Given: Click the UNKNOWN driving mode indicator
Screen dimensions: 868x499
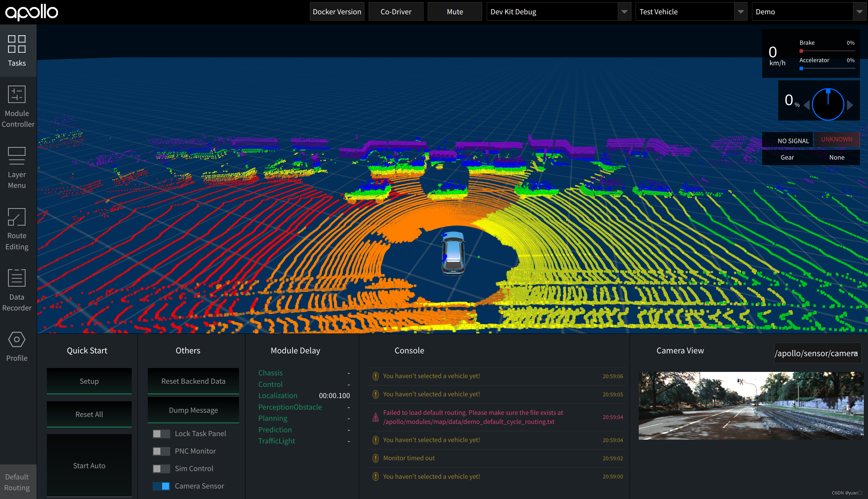Looking at the screenshot, I should click(837, 139).
